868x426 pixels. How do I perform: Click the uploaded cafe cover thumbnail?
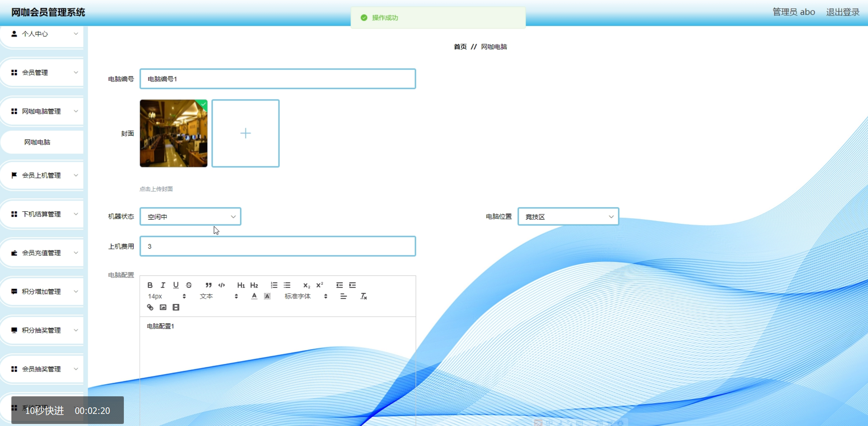[x=174, y=133]
